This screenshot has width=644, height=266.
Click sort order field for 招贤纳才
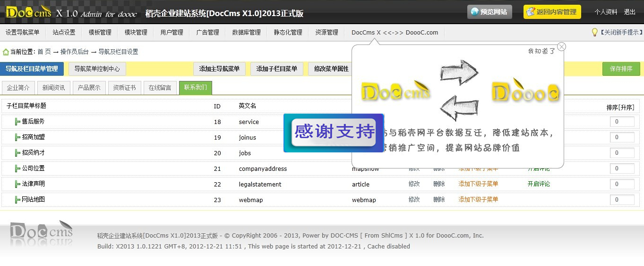[622, 153]
